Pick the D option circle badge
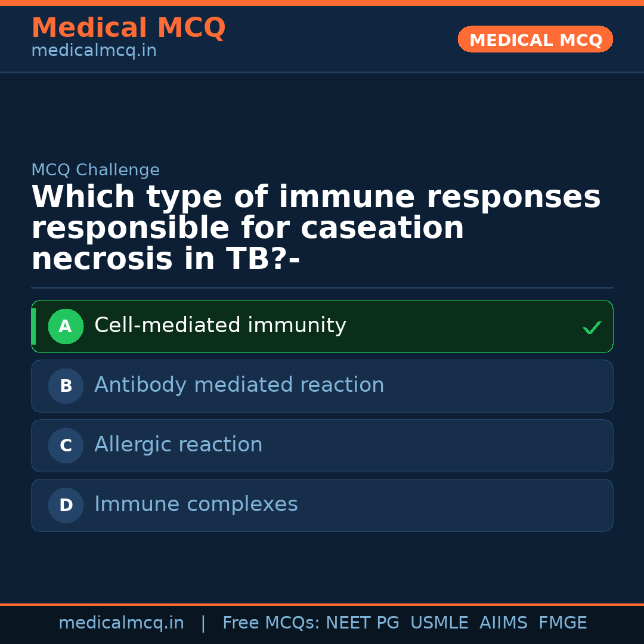Screen dimensions: 644x644 [66, 506]
